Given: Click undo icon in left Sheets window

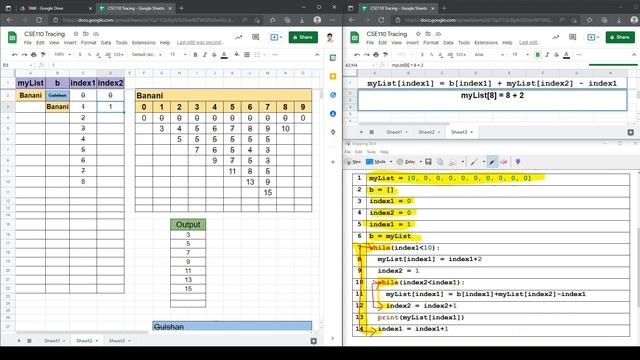Looking at the screenshot, I should 15,54.
